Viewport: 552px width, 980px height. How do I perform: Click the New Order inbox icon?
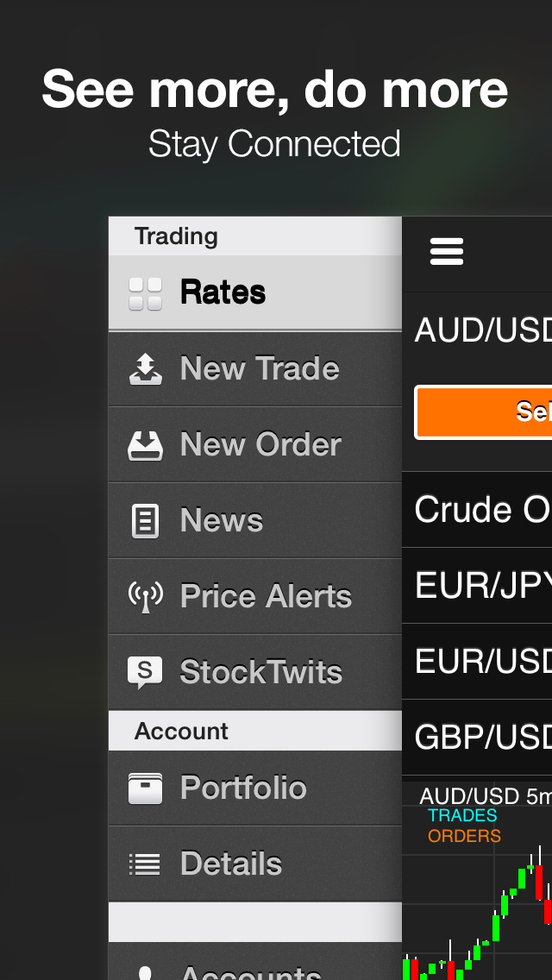point(145,445)
